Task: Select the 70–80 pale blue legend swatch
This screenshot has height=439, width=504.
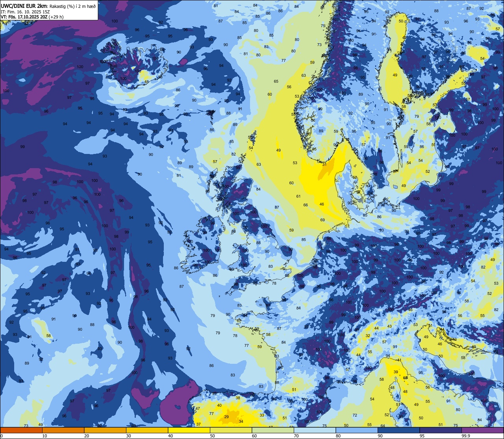Action: 315,430
